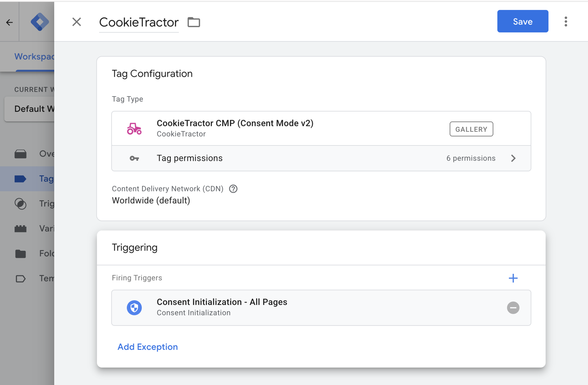Click the GALLERY badge

pos(471,129)
